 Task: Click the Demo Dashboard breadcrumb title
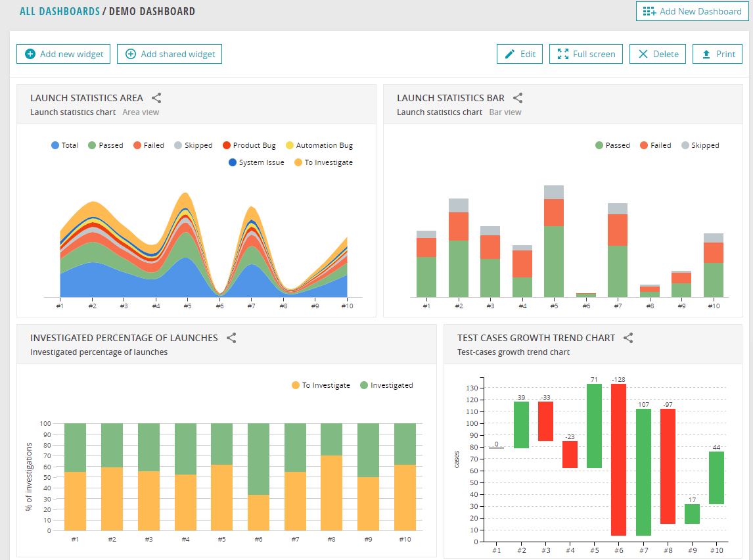[152, 12]
